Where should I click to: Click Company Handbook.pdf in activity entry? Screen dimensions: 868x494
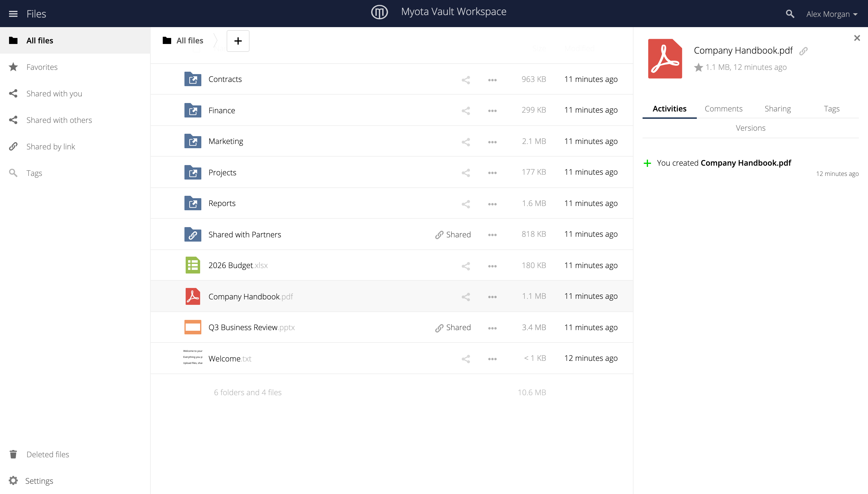[x=745, y=163]
